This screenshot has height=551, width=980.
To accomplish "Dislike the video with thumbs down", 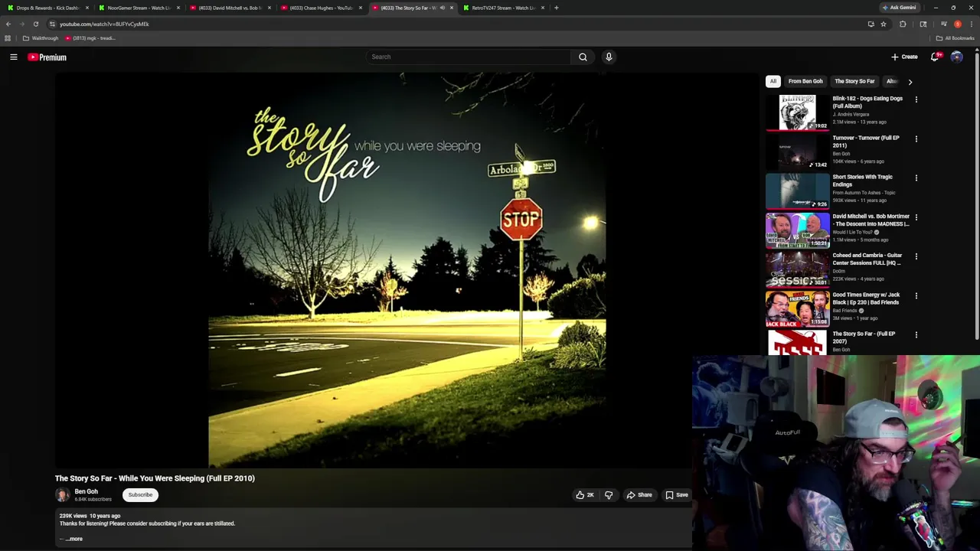I will click(x=609, y=495).
